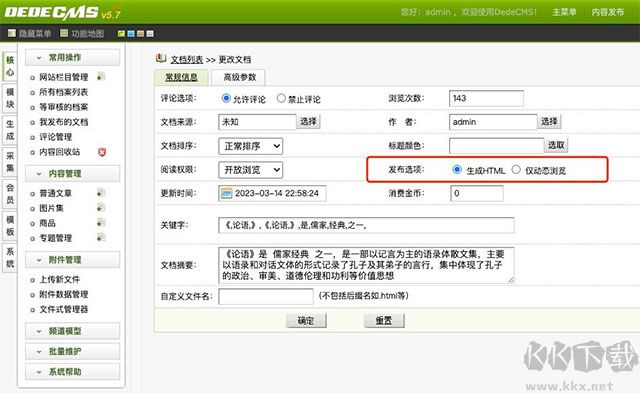This screenshot has width=640, height=393.
Task: Collapse the 附件管理 section
Action: point(73,260)
